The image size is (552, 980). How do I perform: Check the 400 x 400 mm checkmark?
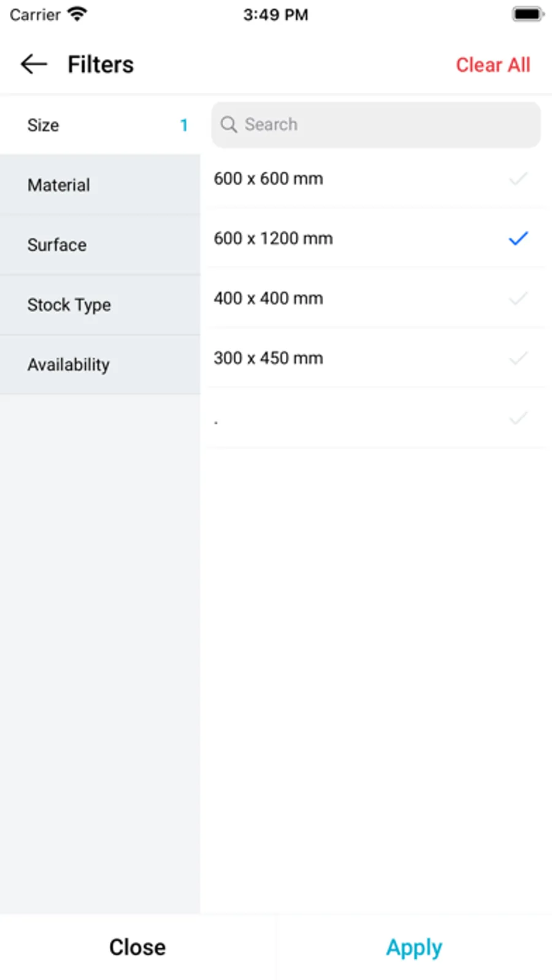(518, 299)
